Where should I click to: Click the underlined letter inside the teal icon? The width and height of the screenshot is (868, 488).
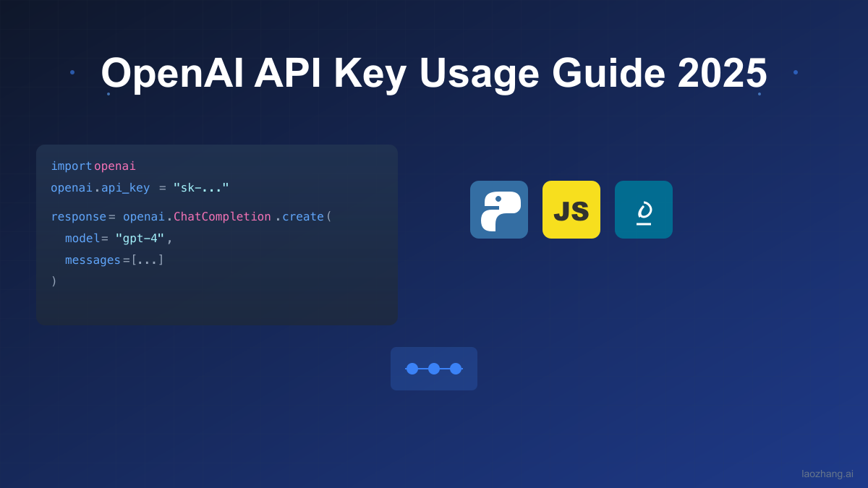[x=644, y=210]
